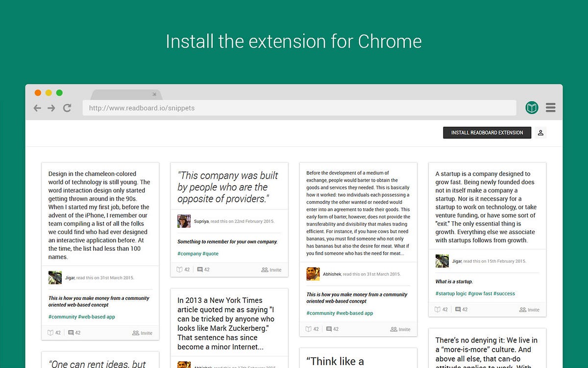588x368 pixels.
Task: Open the #web-based app tag under Jigar's post
Action: pos(97,317)
